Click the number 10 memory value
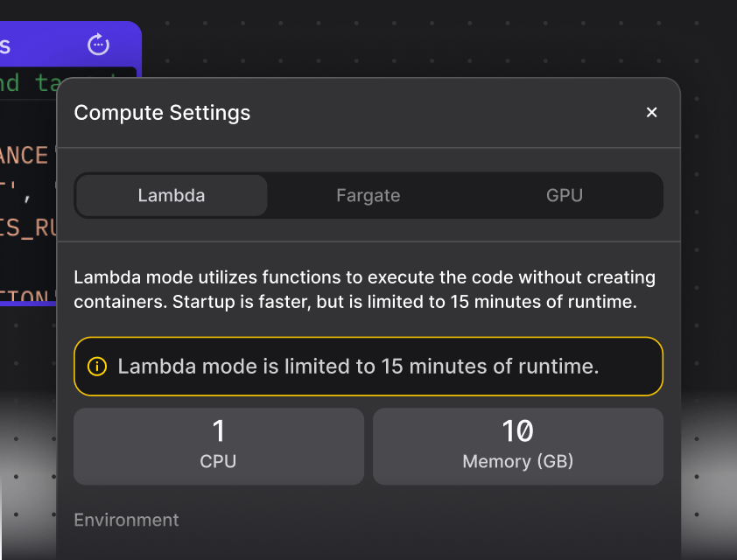 [517, 430]
